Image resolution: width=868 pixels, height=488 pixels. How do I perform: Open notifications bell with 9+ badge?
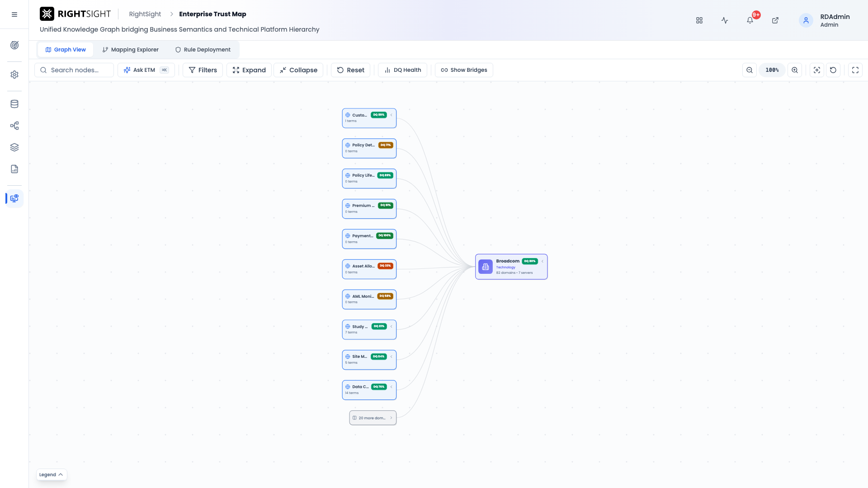[750, 20]
